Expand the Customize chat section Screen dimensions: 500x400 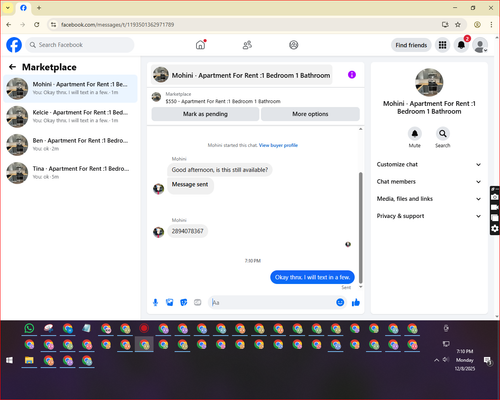429,164
